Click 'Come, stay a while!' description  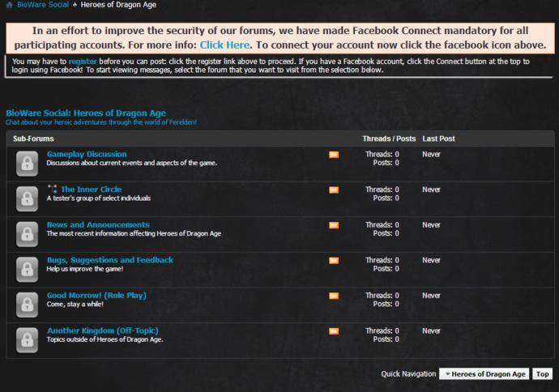point(75,304)
